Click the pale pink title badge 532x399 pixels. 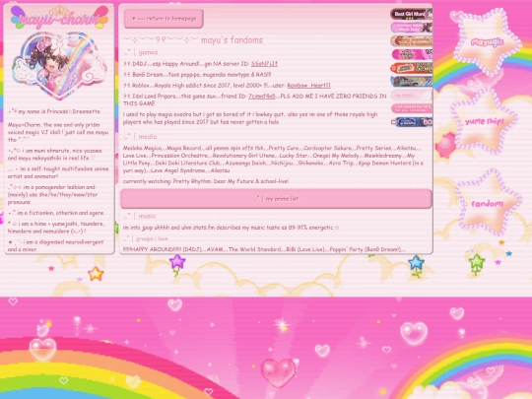(411, 95)
